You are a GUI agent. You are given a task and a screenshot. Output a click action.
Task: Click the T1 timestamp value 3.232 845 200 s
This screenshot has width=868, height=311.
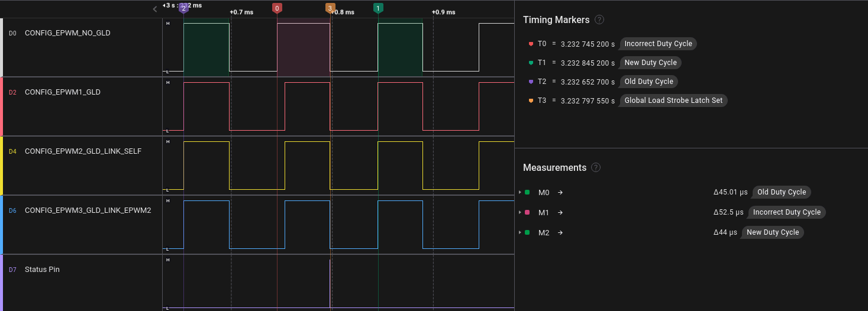point(588,63)
